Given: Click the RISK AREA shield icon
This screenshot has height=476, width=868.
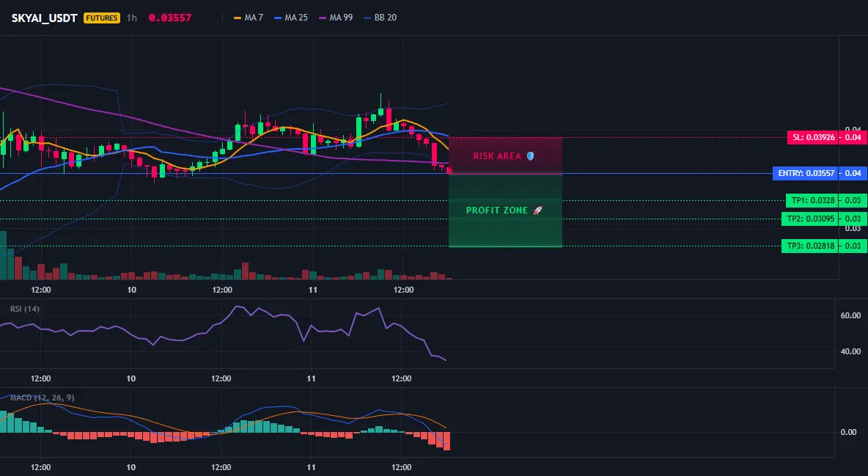Looking at the screenshot, I should (530, 156).
